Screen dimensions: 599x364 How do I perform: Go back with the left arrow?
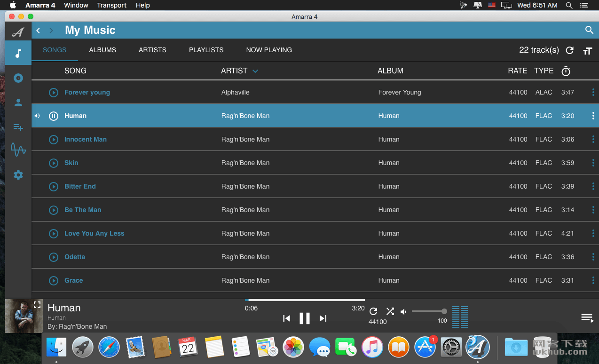(38, 31)
